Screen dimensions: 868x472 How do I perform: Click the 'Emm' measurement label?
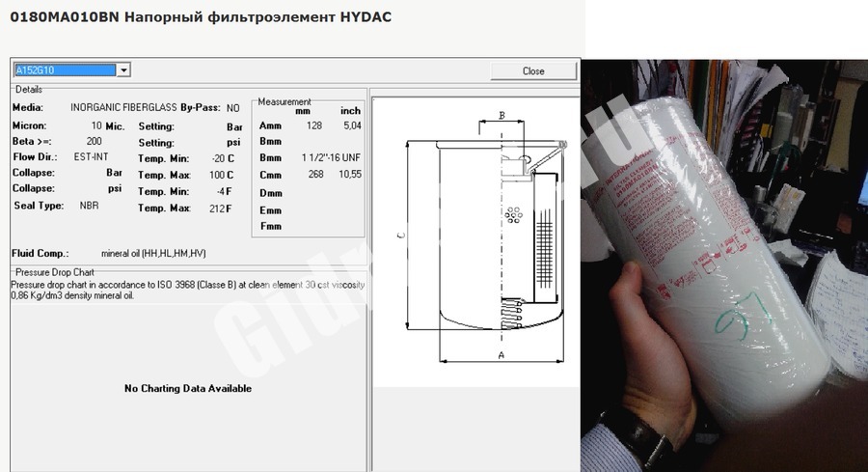271,210
